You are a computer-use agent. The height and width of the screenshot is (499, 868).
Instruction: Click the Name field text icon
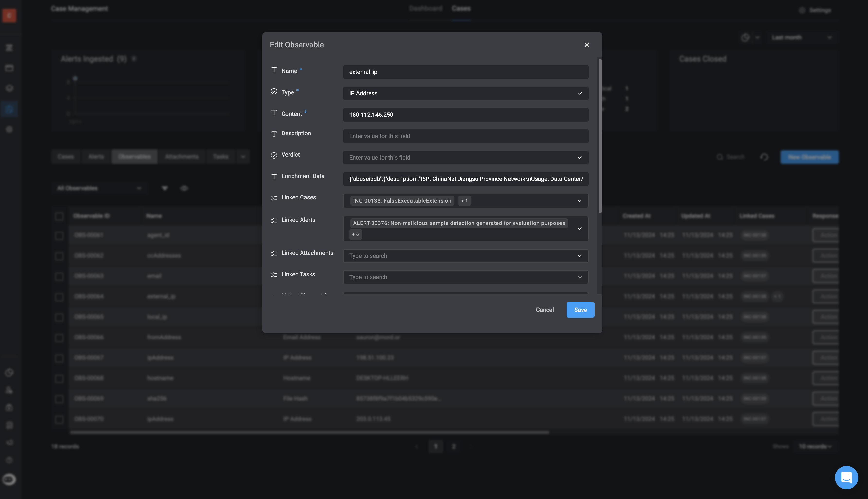[274, 70]
